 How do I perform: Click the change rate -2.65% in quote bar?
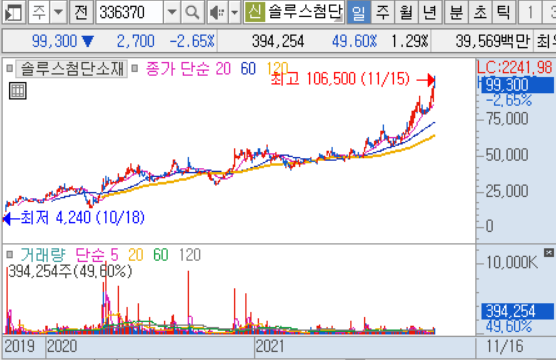(192, 41)
